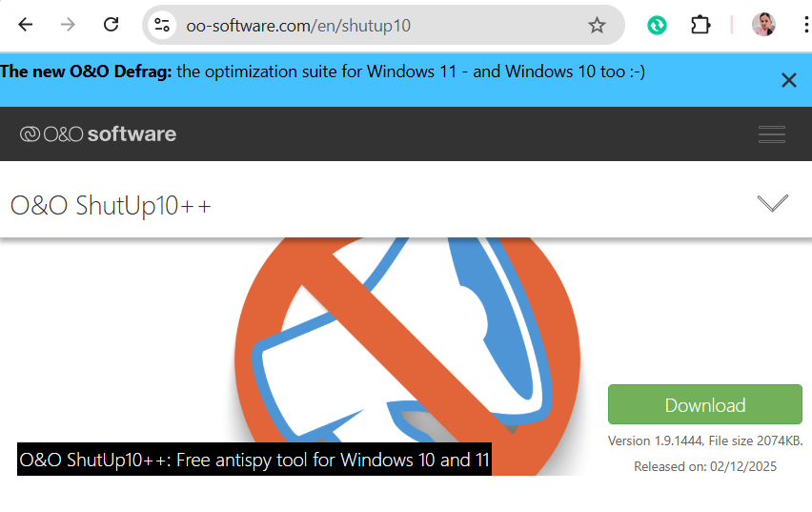Reload the current page

[x=111, y=25]
